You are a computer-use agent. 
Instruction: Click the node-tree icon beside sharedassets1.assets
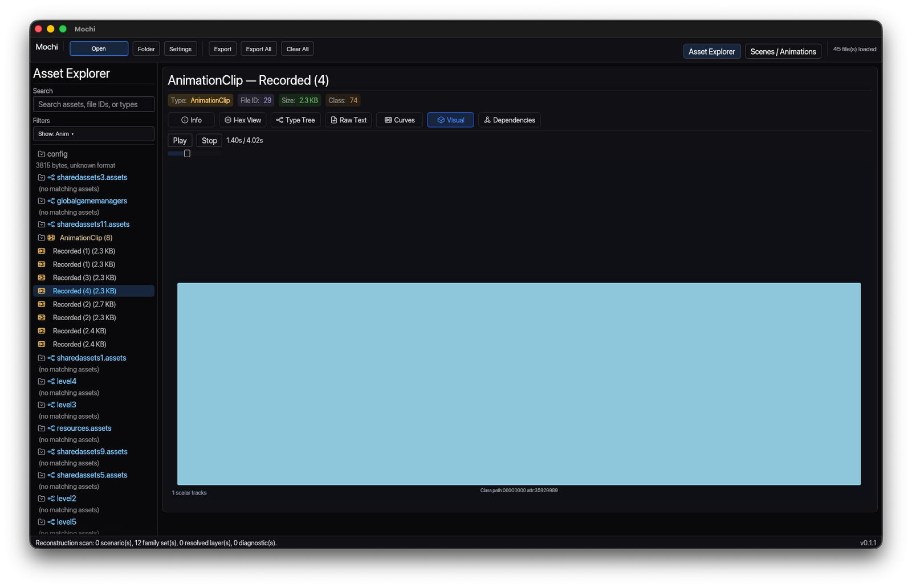tap(51, 358)
